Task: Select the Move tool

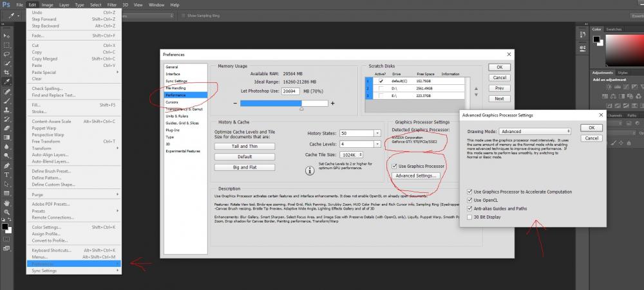Action: (6, 36)
